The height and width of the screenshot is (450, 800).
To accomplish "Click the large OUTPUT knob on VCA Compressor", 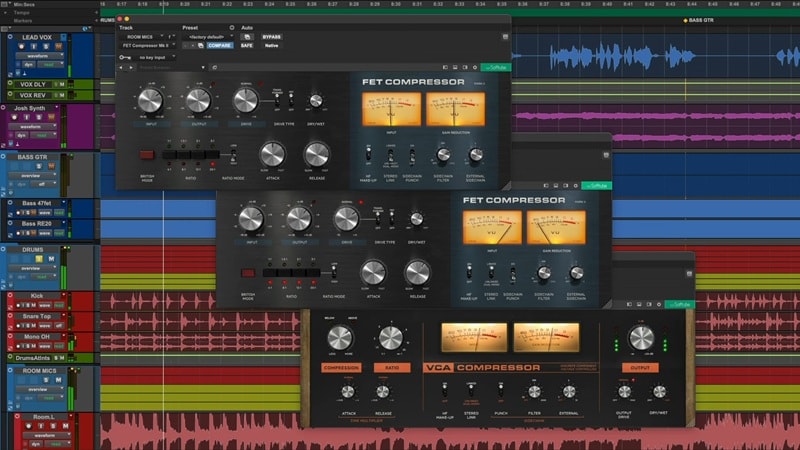I will (641, 338).
